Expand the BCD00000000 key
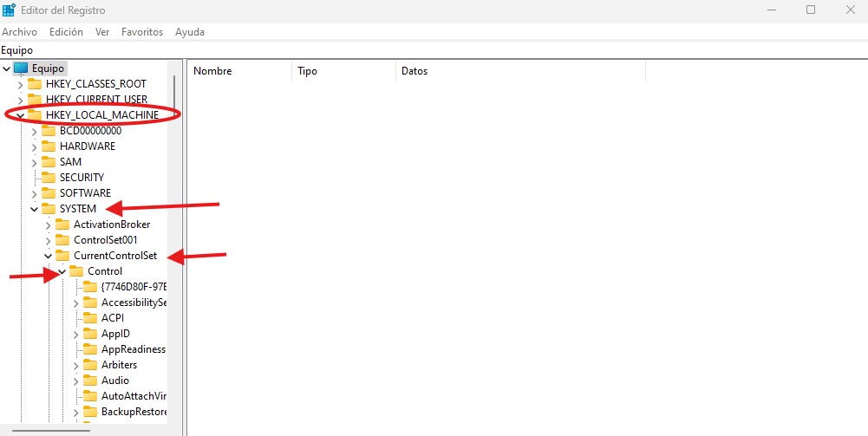 pos(35,131)
